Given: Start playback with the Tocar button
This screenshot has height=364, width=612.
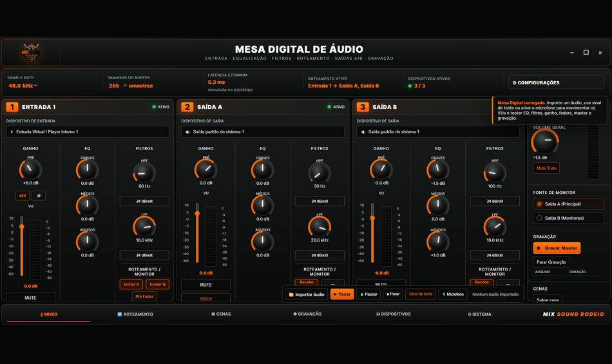Looking at the screenshot, I should (x=342, y=294).
